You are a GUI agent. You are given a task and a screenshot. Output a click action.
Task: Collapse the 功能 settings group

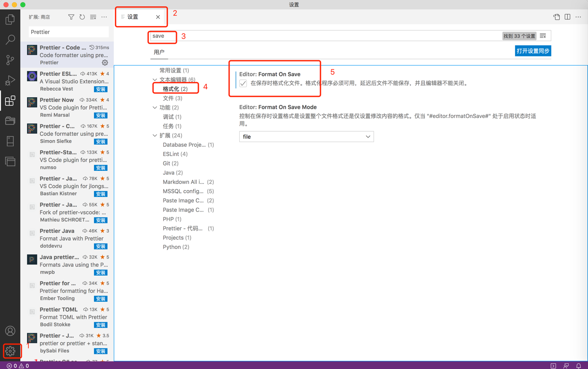point(155,107)
